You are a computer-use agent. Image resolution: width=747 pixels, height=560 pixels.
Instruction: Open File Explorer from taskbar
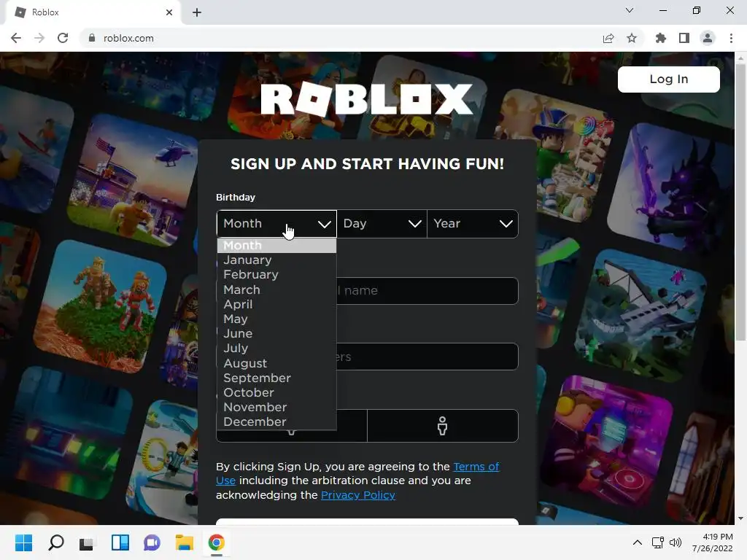tap(185, 542)
